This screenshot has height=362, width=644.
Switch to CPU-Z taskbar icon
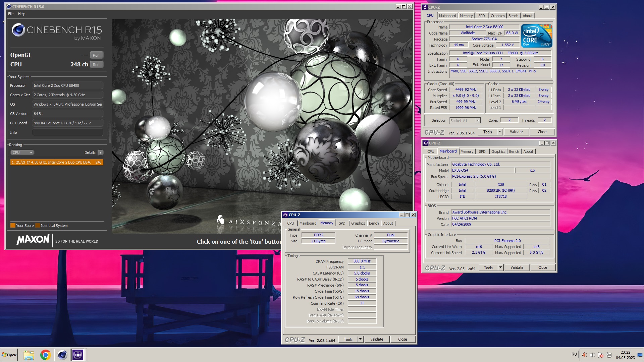pos(78,355)
